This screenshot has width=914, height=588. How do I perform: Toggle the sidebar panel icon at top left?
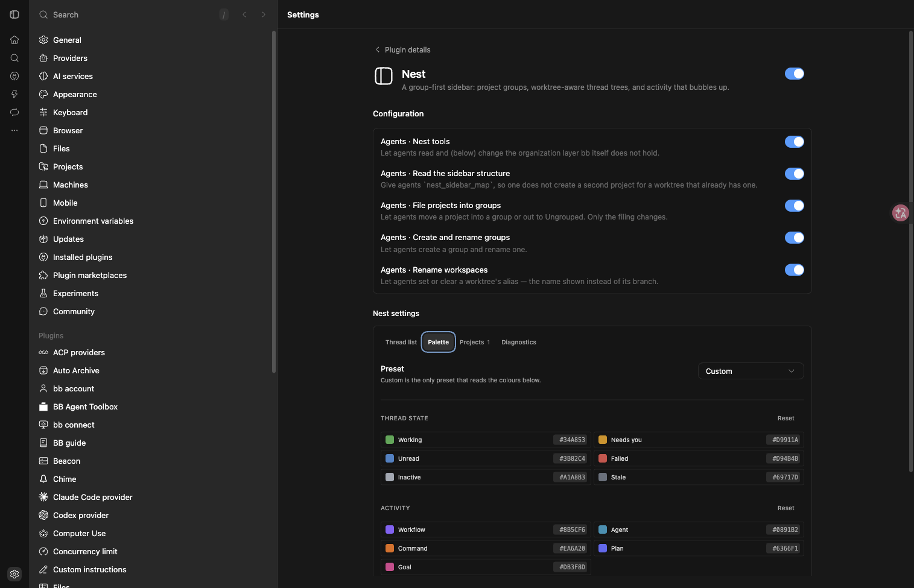tap(14, 14)
